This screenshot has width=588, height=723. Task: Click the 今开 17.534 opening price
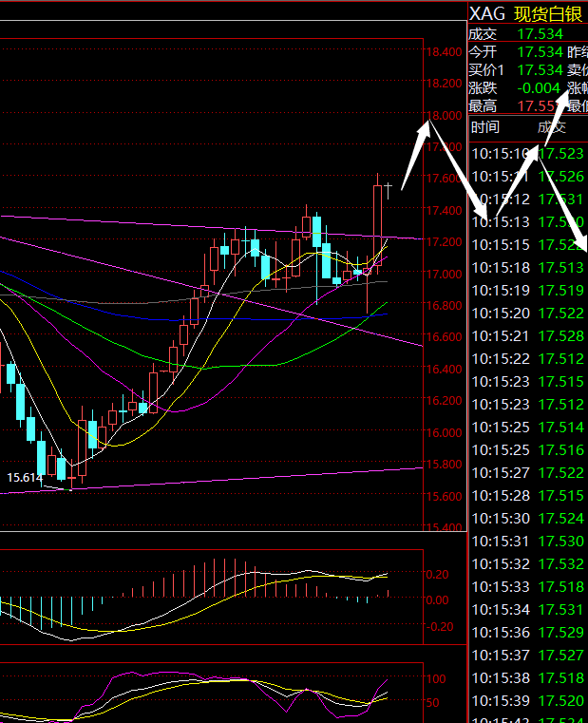pyautogui.click(x=541, y=51)
